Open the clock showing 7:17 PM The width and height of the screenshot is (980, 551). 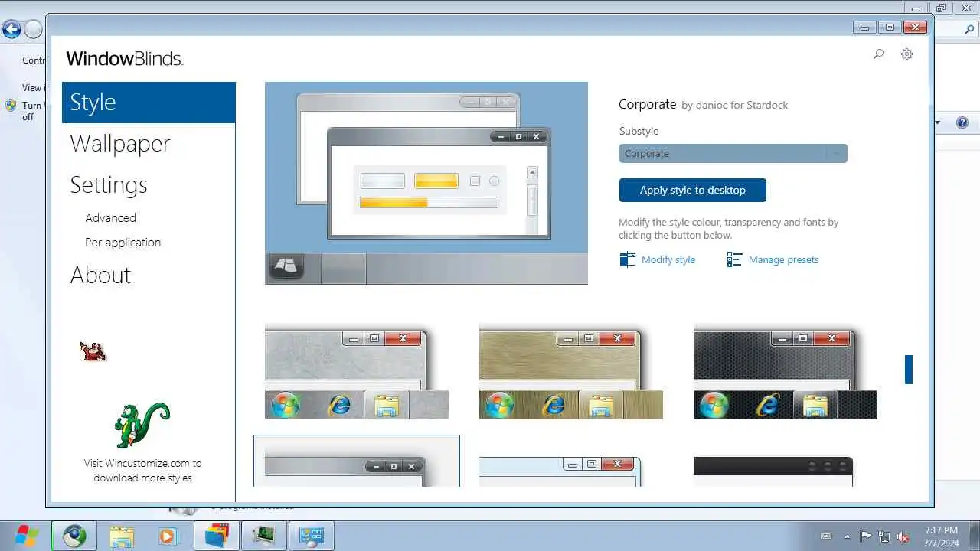(941, 536)
